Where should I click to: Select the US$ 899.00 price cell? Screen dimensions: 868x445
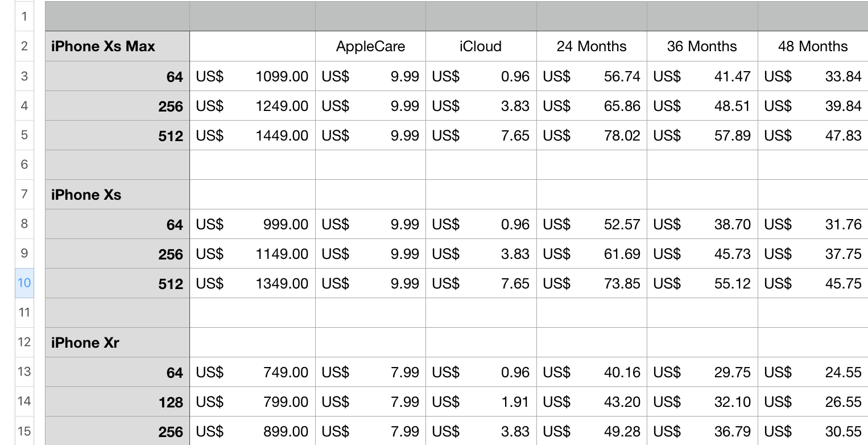pos(253,431)
